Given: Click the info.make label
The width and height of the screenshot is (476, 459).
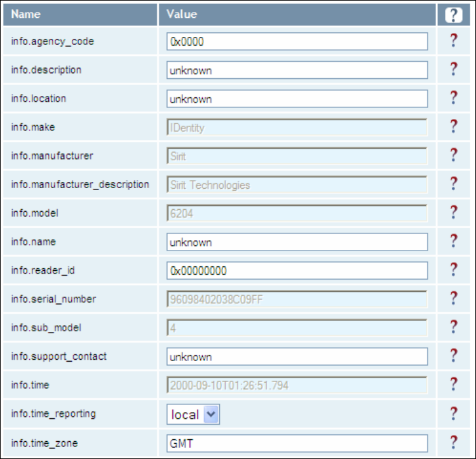Looking at the screenshot, I should (x=33, y=127).
